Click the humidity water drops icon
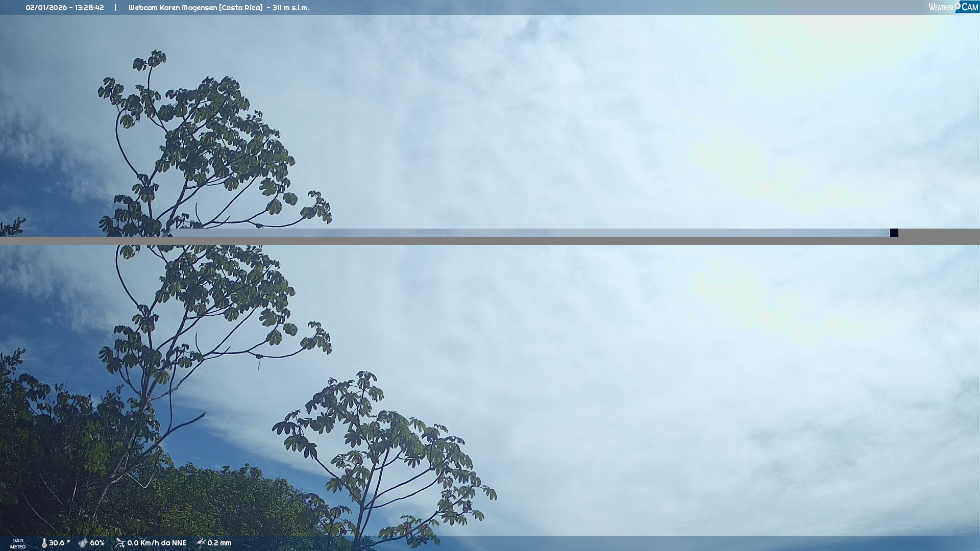 point(83,543)
